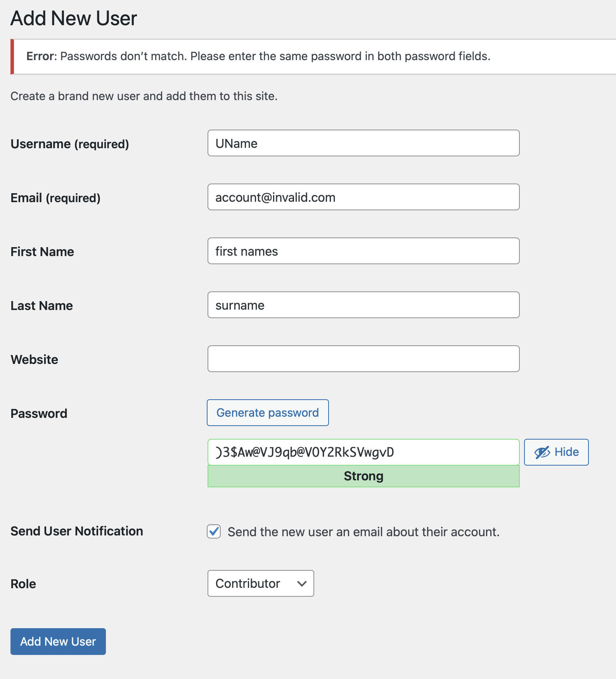Image resolution: width=616 pixels, height=679 pixels.
Task: Click the Username input field
Action: point(363,143)
